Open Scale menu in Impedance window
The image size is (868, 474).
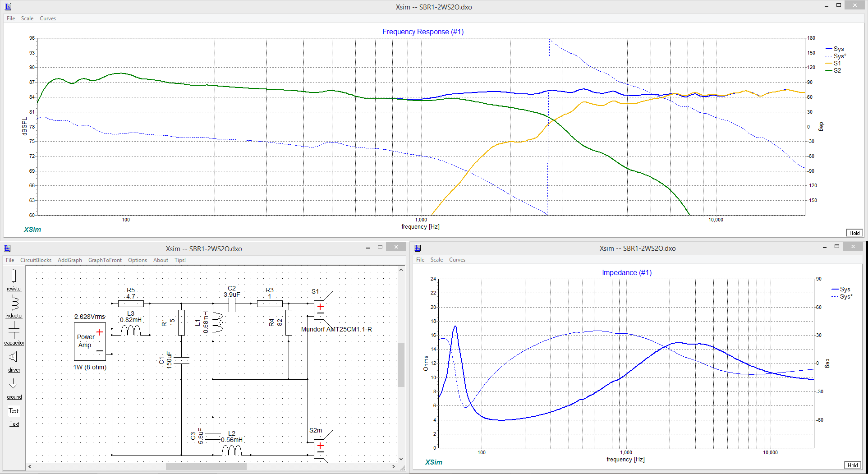(436, 260)
